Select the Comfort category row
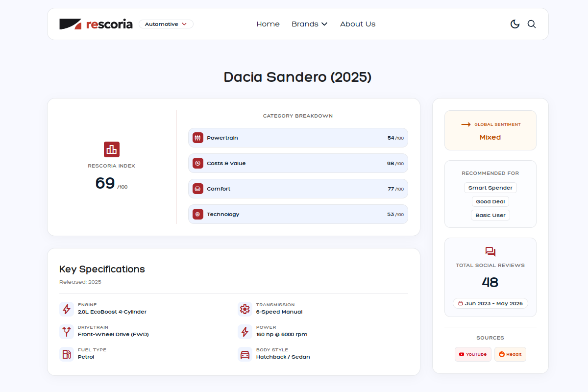588x392 pixels. click(x=298, y=189)
